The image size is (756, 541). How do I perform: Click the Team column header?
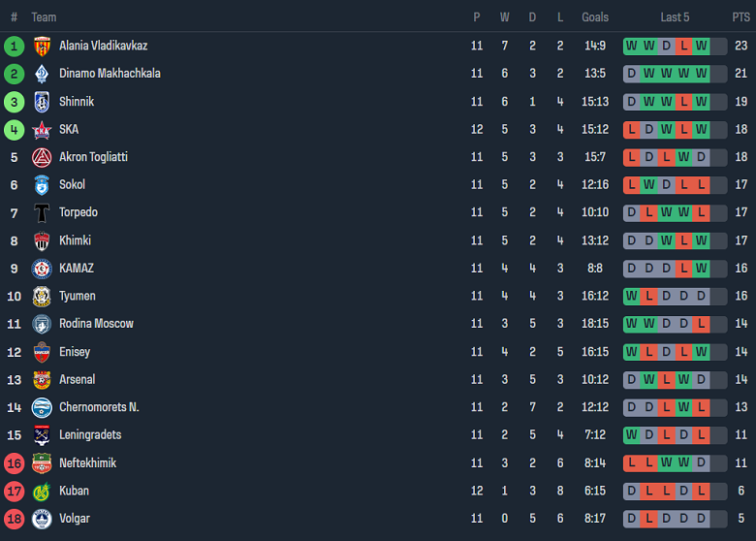(44, 16)
